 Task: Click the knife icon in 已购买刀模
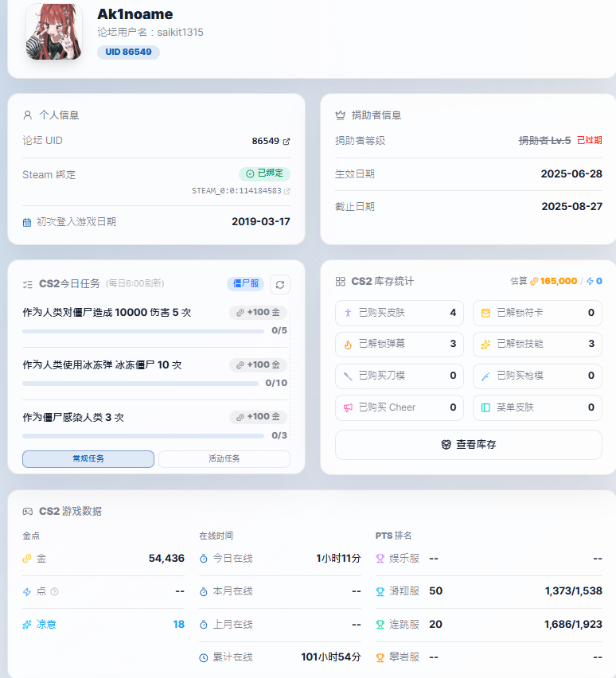pos(348,376)
